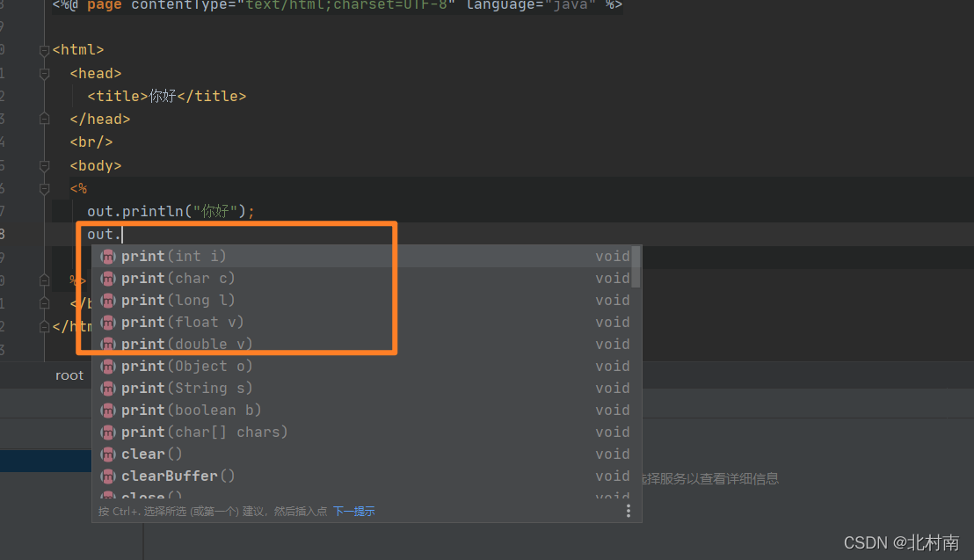Collapse the <html> code block fold arrow

[44, 50]
